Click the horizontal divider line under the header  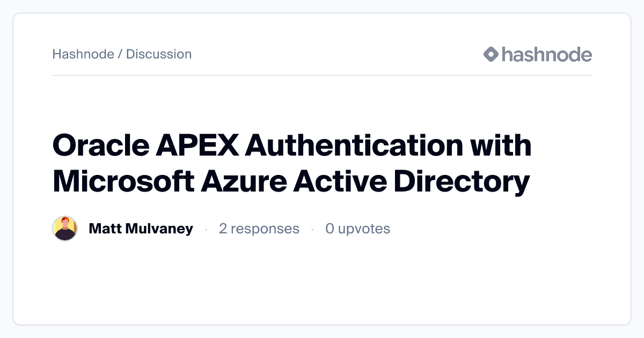[322, 75]
